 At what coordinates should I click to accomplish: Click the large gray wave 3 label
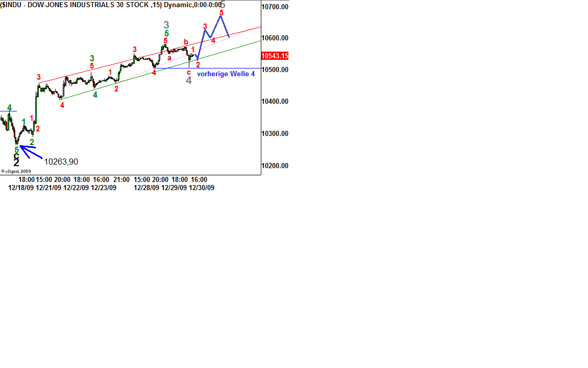(166, 25)
